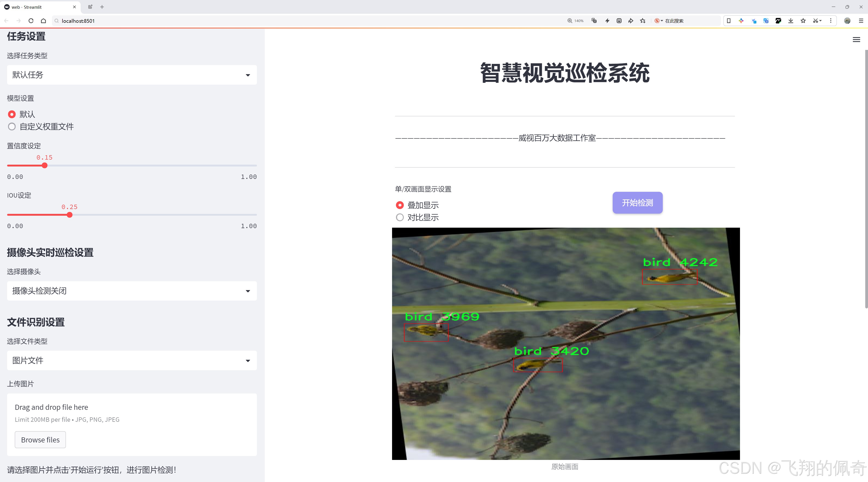868x482 pixels.
Task: Click the IOU设定 slider handle at 0.25
Action: coord(69,215)
